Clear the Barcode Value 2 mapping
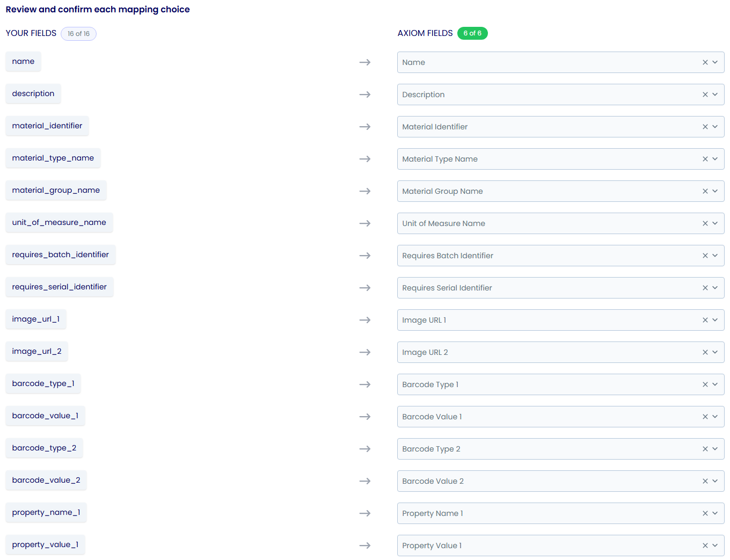 (705, 481)
